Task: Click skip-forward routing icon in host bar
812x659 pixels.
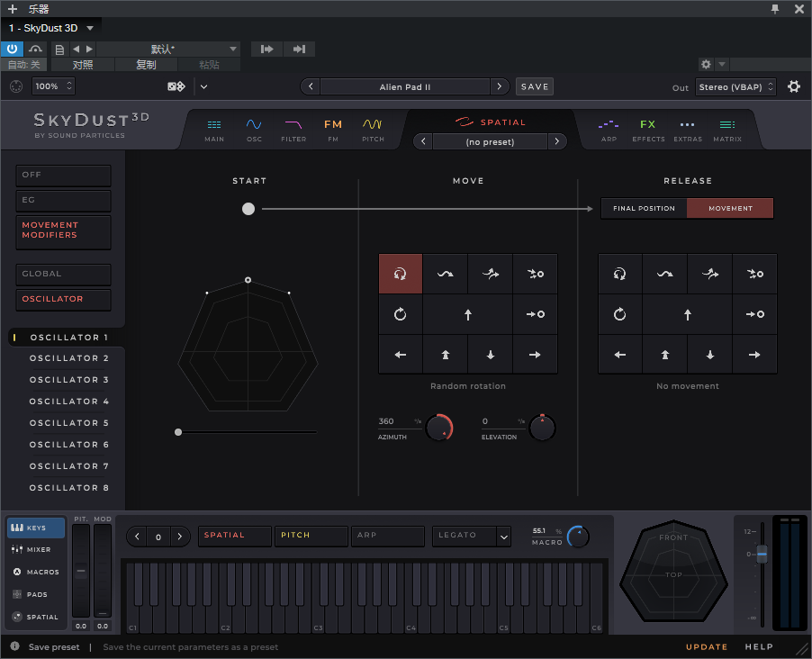Action: [299, 50]
